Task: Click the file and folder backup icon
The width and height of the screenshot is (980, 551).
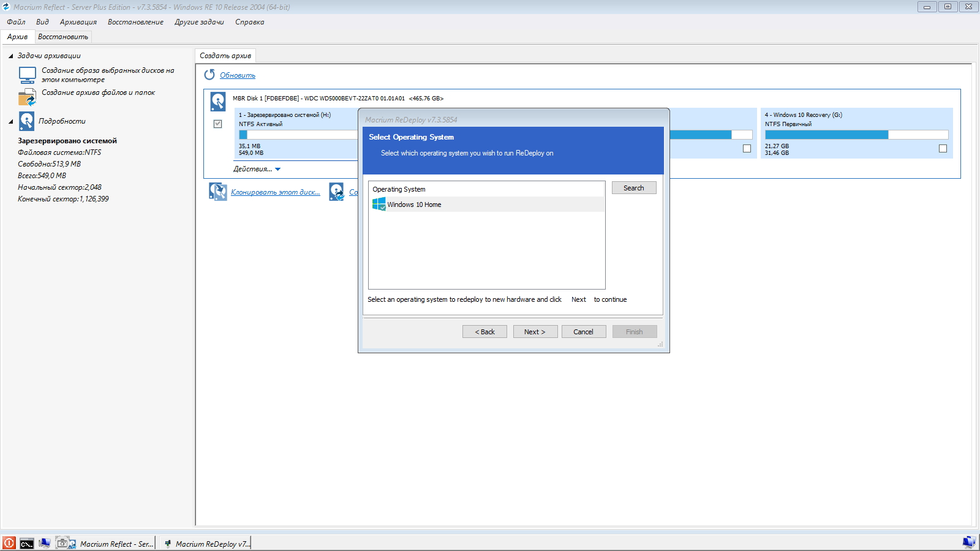Action: 28,97
